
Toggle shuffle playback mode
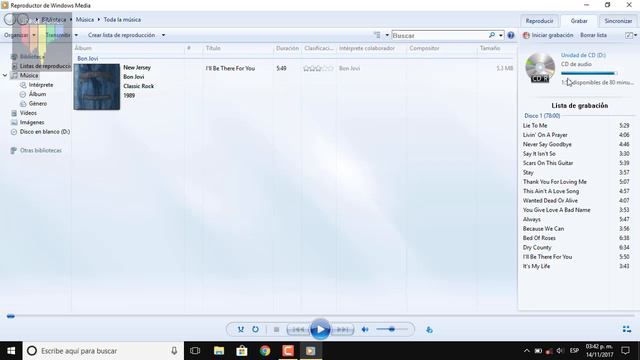[241, 329]
